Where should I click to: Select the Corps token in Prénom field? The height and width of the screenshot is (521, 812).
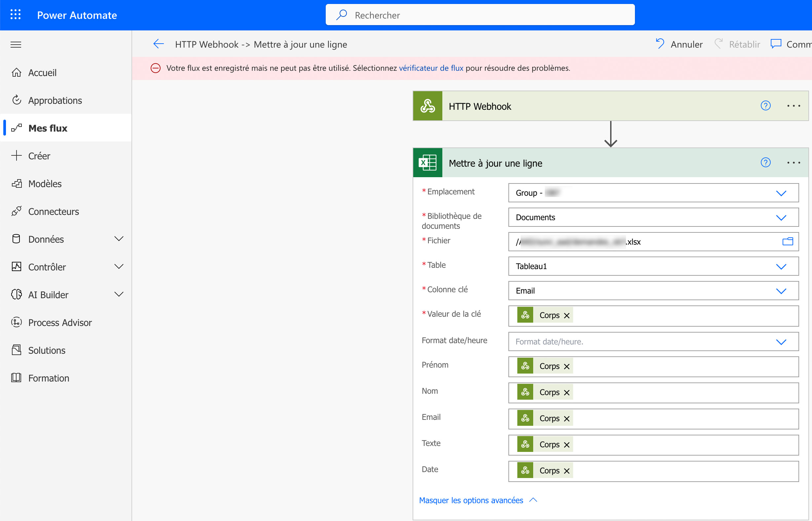[x=545, y=366]
